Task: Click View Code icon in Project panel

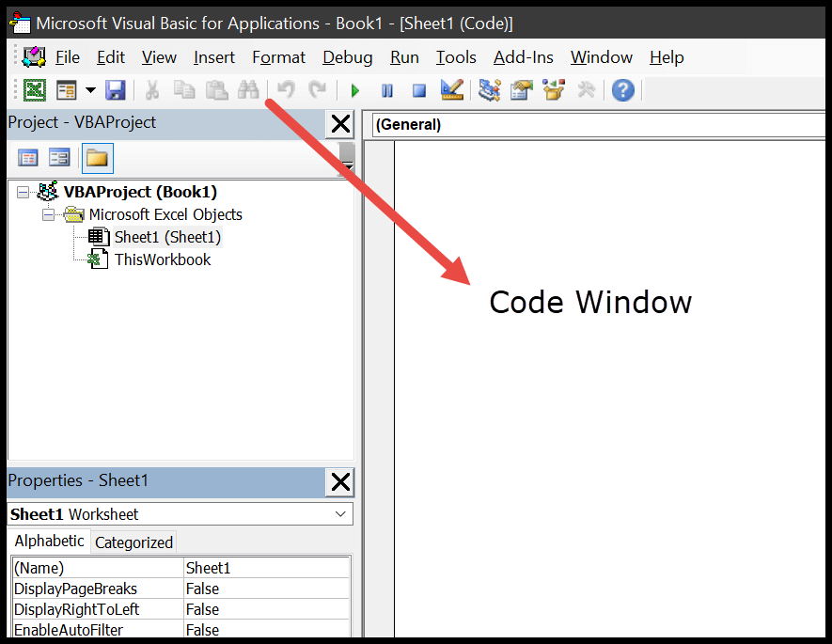Action: [28, 158]
